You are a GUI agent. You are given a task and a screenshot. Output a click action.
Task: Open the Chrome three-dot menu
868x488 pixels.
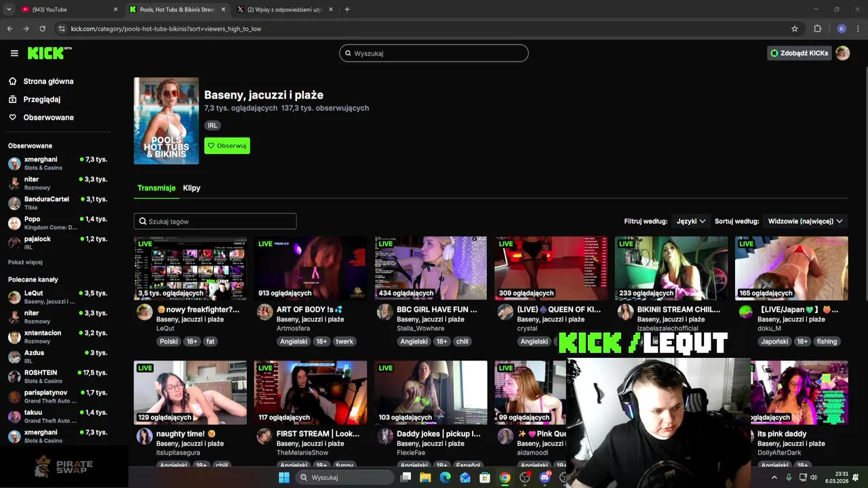858,28
